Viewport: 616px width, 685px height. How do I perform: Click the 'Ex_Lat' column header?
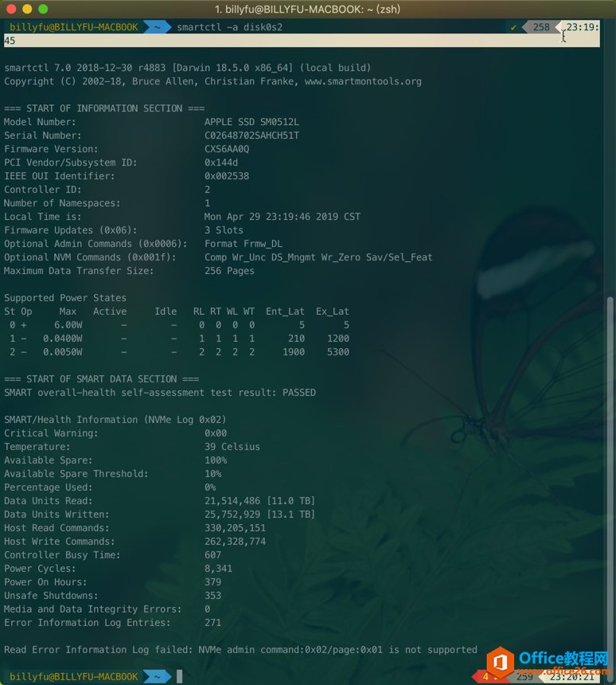(333, 311)
